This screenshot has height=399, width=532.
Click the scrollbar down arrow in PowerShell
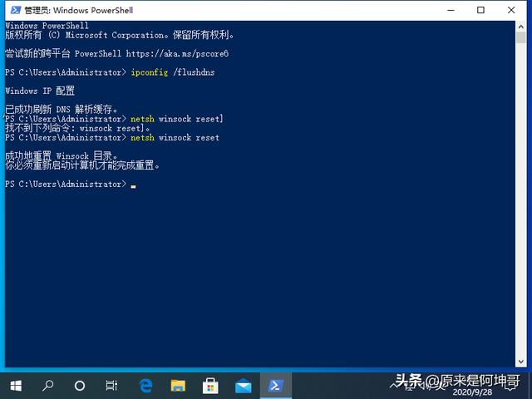(521, 362)
